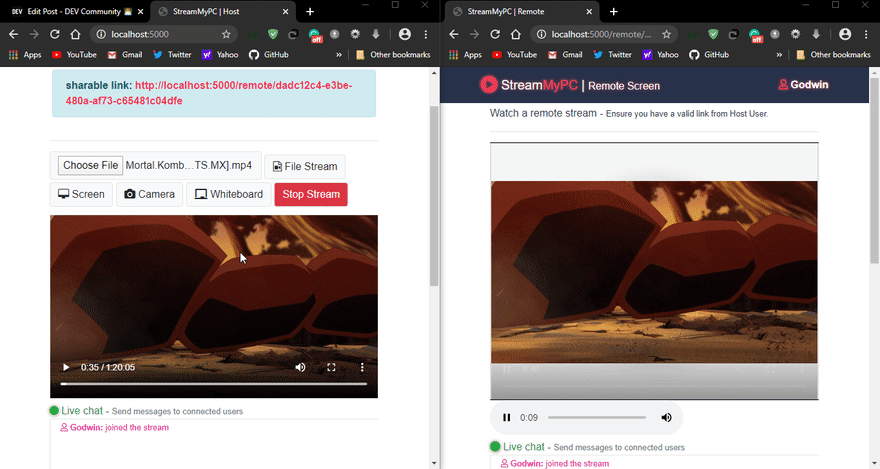Open Godwin user profile in header
The height and width of the screenshot is (469, 880).
tap(803, 85)
